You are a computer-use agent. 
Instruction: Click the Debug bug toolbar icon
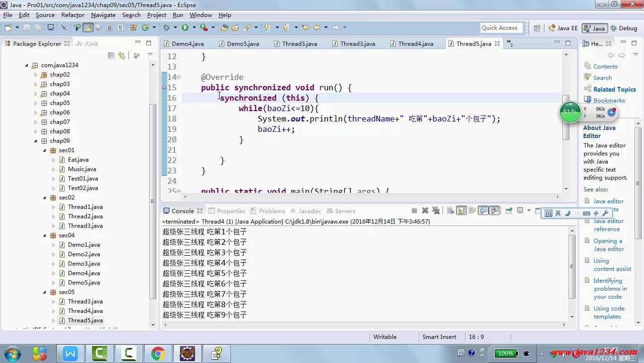[x=166, y=28]
